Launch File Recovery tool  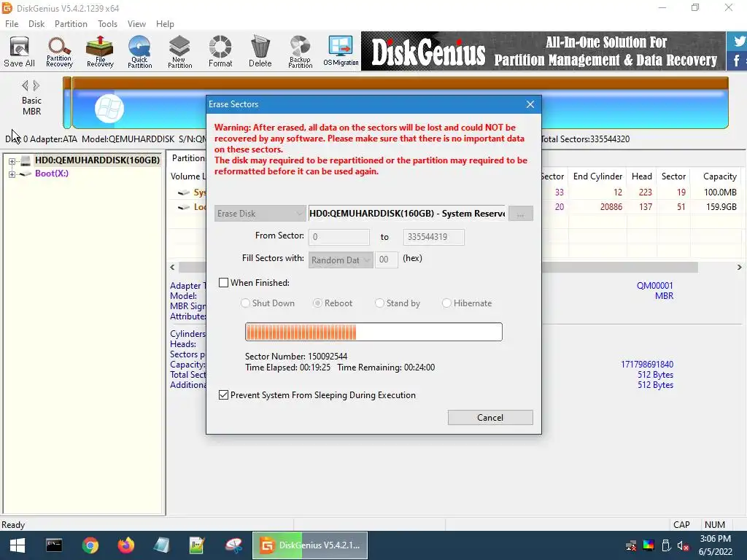pos(100,52)
